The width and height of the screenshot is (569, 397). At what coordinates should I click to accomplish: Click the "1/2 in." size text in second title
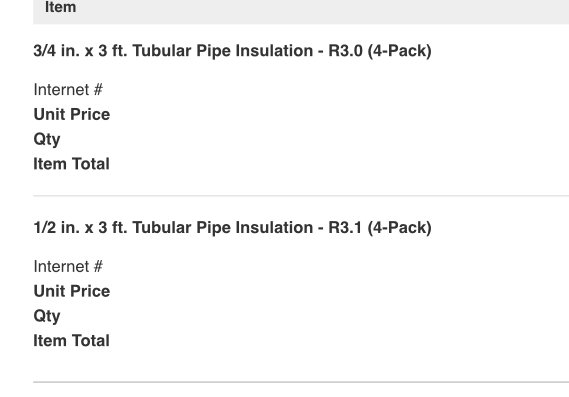(57, 228)
